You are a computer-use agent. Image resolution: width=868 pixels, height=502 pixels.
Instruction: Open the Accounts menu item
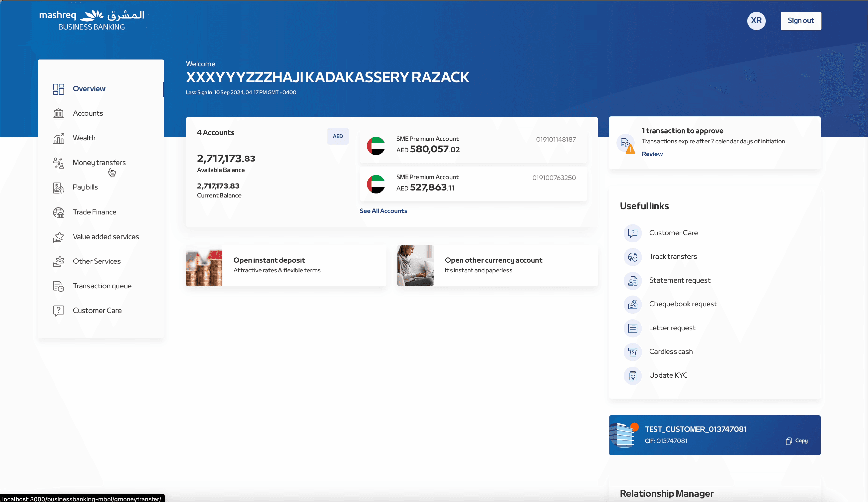tap(88, 113)
